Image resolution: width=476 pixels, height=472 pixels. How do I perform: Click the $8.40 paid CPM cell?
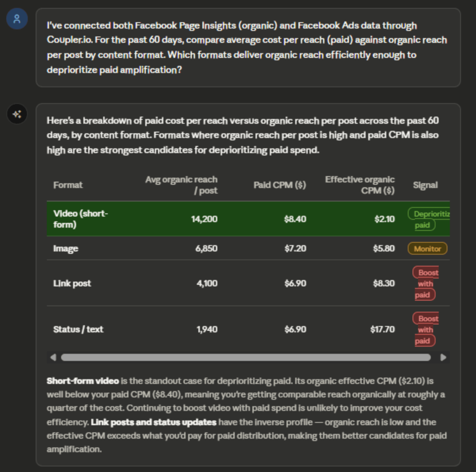[295, 219]
